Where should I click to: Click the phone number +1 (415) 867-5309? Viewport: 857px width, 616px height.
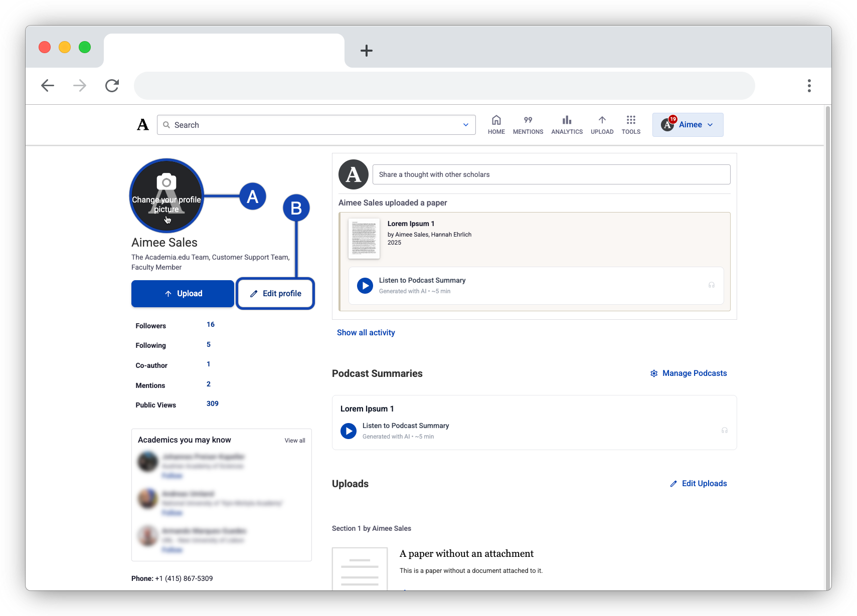pos(184,578)
